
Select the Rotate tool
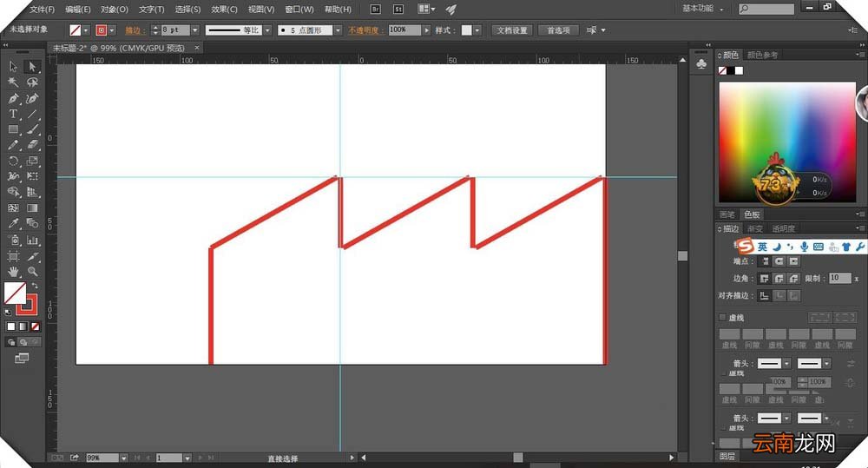pyautogui.click(x=13, y=161)
